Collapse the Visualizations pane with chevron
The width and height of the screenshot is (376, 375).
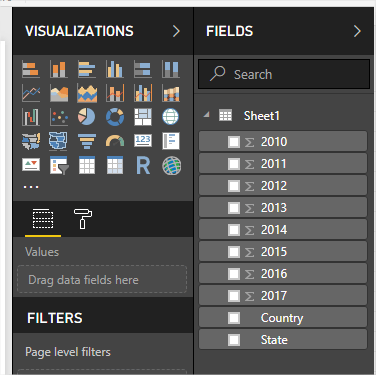[176, 31]
